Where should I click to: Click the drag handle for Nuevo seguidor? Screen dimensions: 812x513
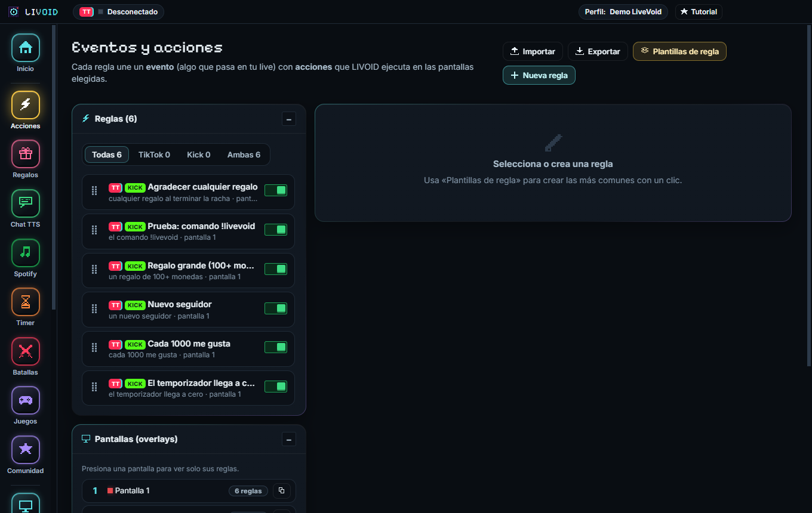pyautogui.click(x=94, y=308)
